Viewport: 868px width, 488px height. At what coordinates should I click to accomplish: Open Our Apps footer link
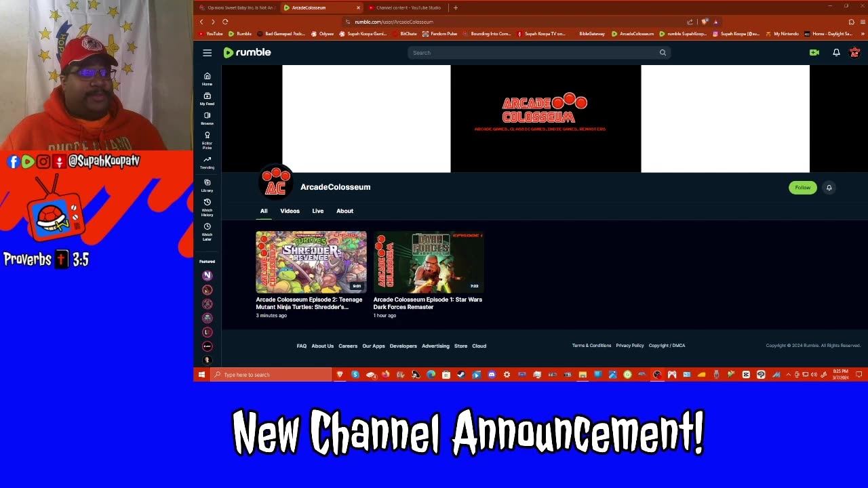pos(374,346)
